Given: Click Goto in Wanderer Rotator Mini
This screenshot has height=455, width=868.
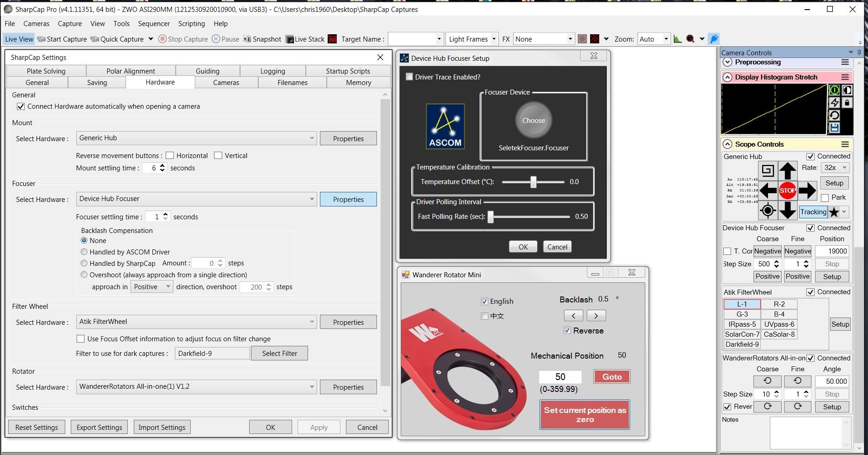Looking at the screenshot, I should (612, 377).
